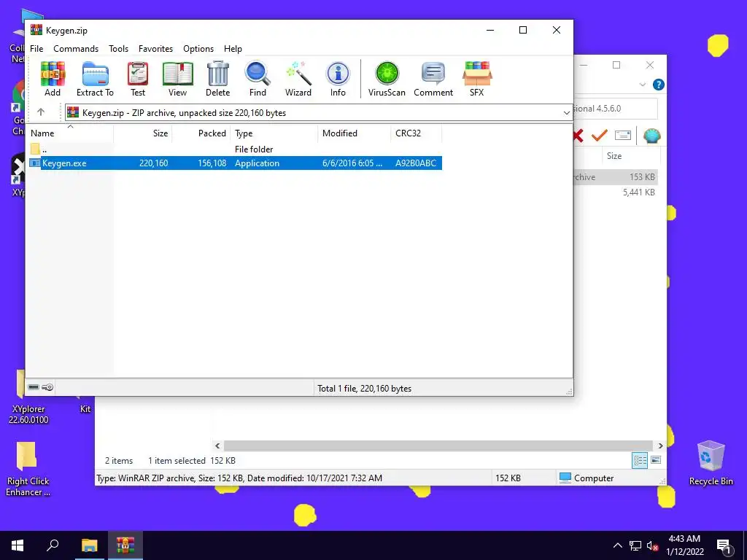Image resolution: width=747 pixels, height=560 pixels.
Task: Run the Test archive tool
Action: click(138, 79)
